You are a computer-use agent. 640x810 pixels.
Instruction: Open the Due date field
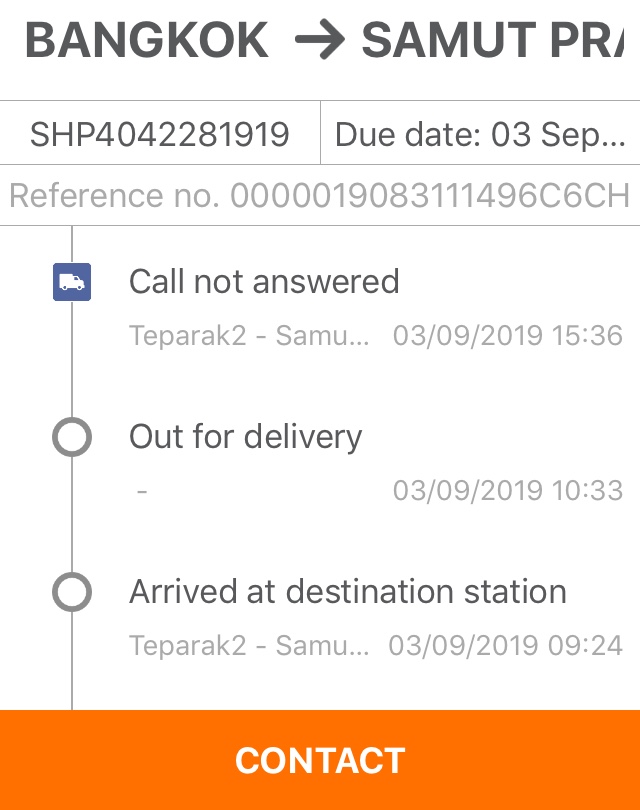click(x=480, y=134)
